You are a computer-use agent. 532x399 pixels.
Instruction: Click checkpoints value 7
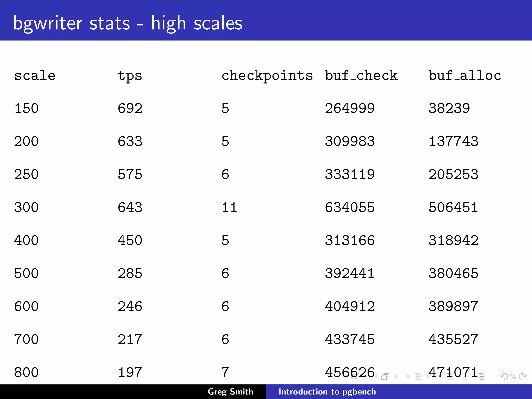225,372
